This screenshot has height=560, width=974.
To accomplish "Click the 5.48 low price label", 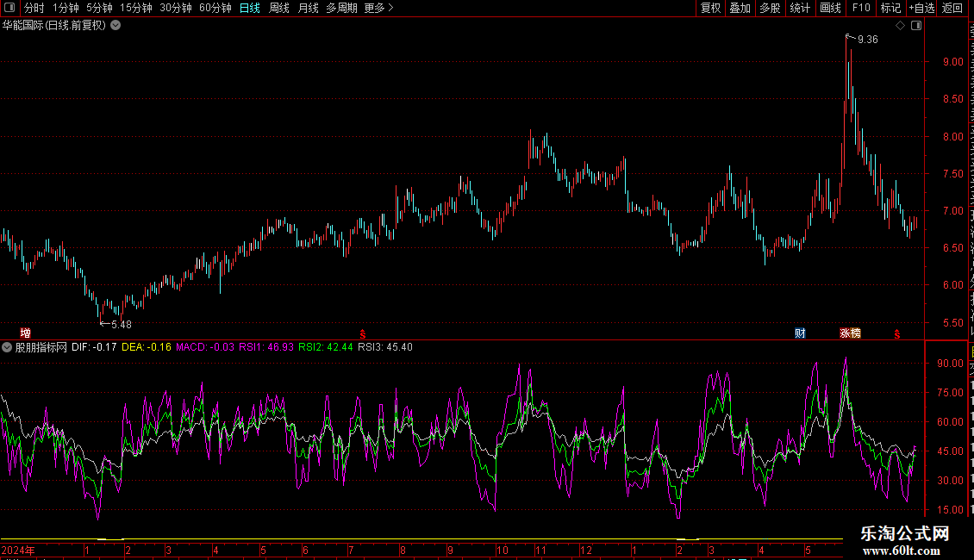I will (122, 325).
